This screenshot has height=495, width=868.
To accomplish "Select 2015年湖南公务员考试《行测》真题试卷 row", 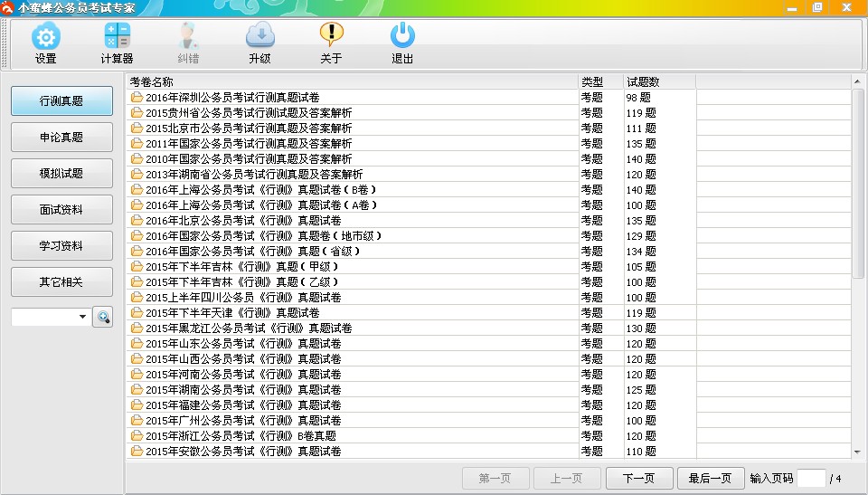I will (489, 390).
